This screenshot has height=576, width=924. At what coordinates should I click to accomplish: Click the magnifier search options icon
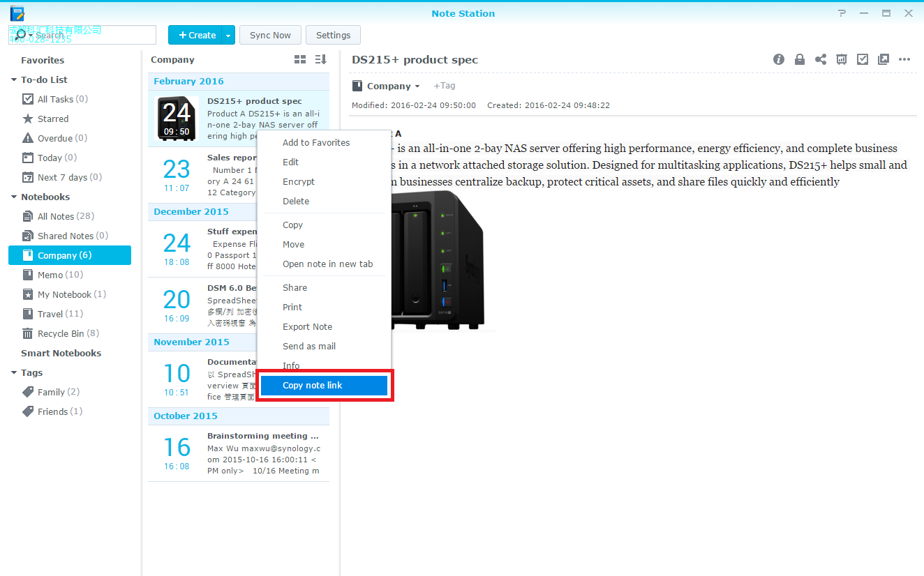[24, 35]
